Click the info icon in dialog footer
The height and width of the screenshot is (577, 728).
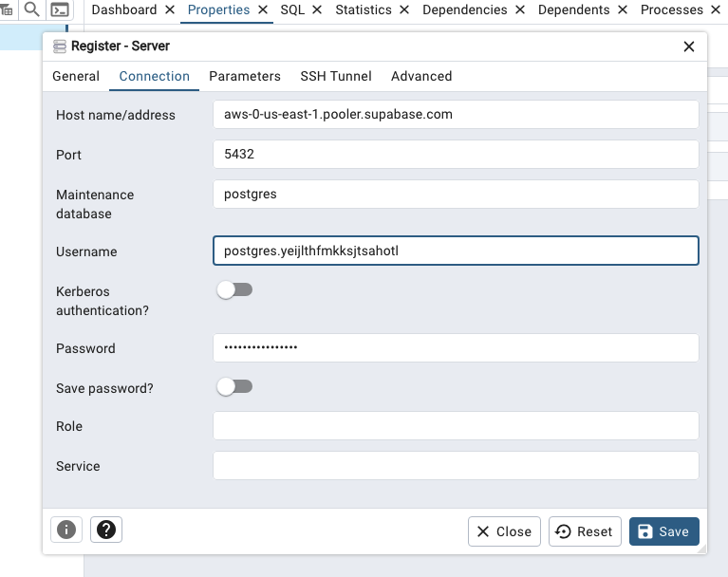(x=66, y=530)
